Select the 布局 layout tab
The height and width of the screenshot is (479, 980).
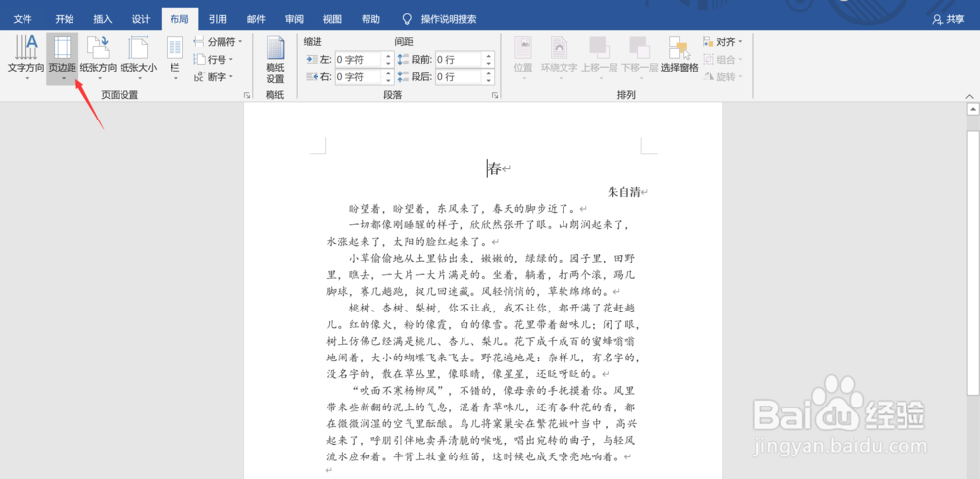tap(178, 19)
